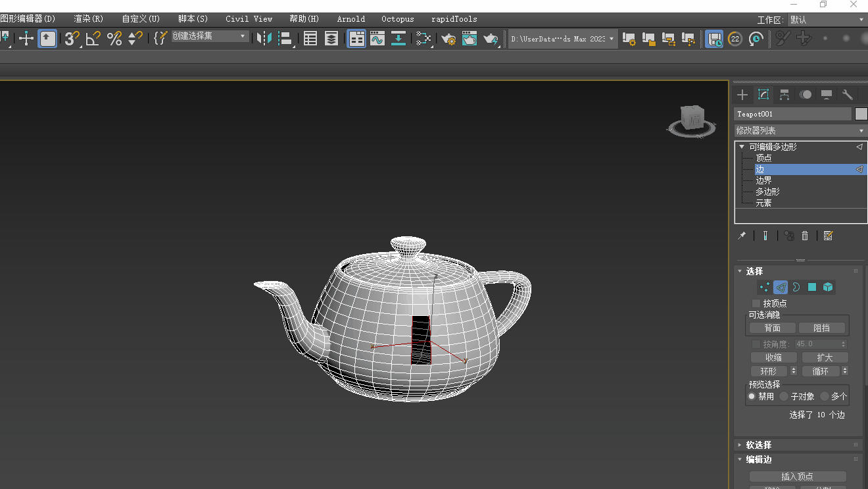The image size is (868, 489).
Task: Expand the 软选择 rollout
Action: [x=759, y=445]
